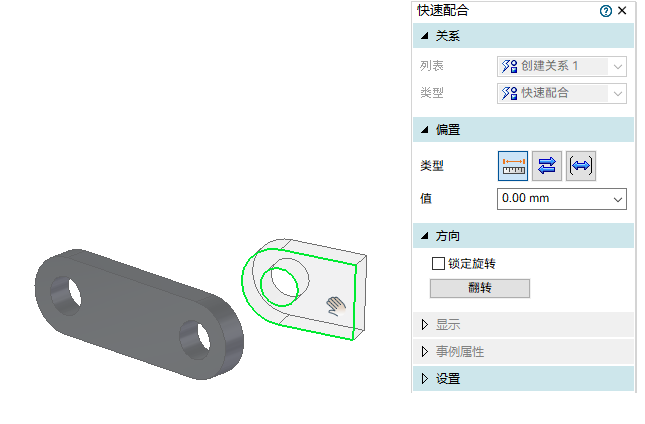Collapse the 偏置 section
The width and height of the screenshot is (645, 424).
click(425, 130)
